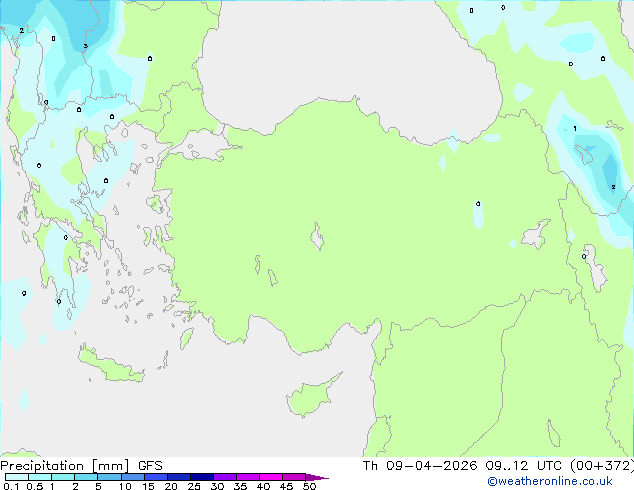Screen dimensions: 634x490
Task: Click the purple swatch between 30 and 35
Action: coord(225,477)
